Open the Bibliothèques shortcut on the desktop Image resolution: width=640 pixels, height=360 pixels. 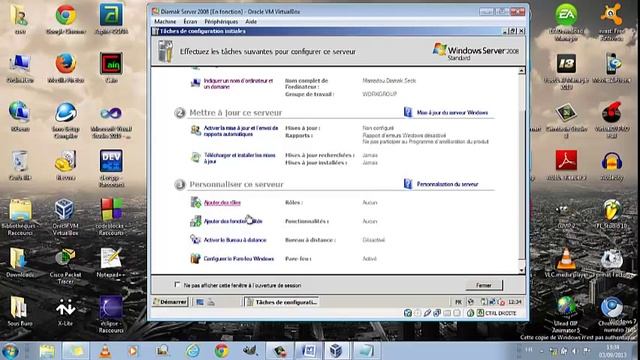click(20, 216)
